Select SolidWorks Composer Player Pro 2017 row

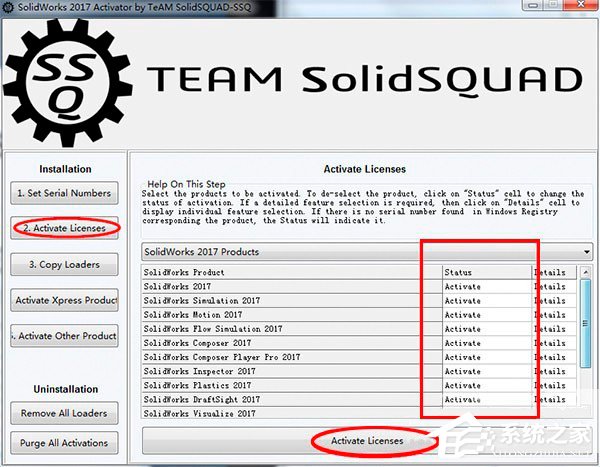click(292, 357)
